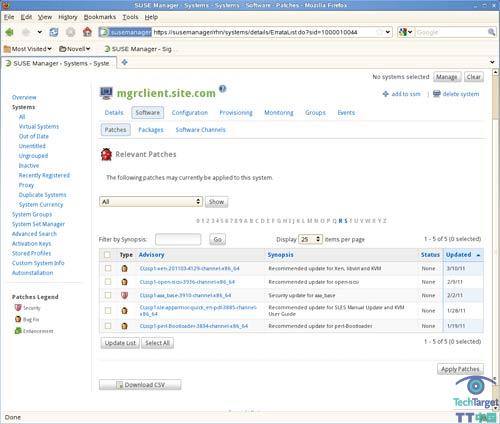500x424 pixels.
Task: Click the Google search field
Action: pos(451,32)
